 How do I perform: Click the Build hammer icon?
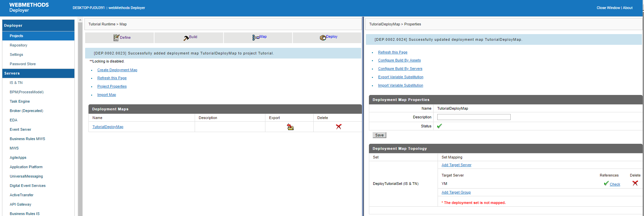click(186, 38)
